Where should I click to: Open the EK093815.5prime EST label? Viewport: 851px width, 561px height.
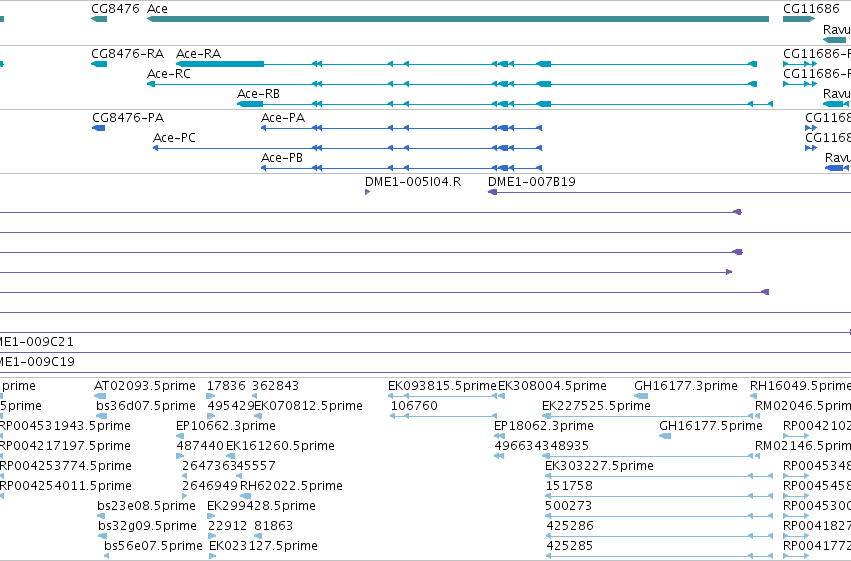coord(442,386)
